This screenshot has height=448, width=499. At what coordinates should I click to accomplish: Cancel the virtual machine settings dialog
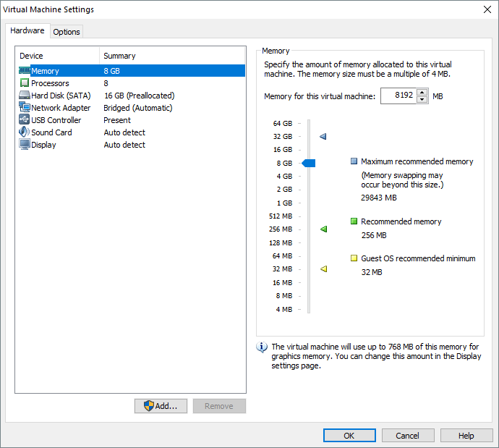click(408, 436)
